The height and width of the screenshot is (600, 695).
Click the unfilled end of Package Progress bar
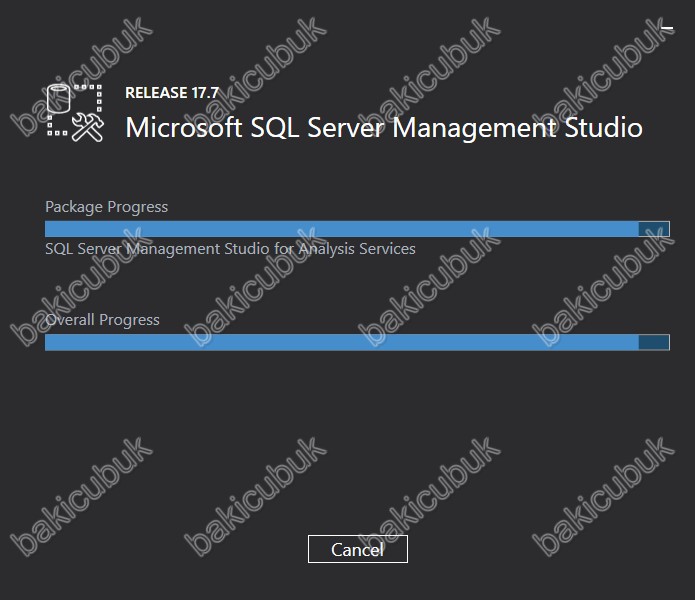point(654,229)
